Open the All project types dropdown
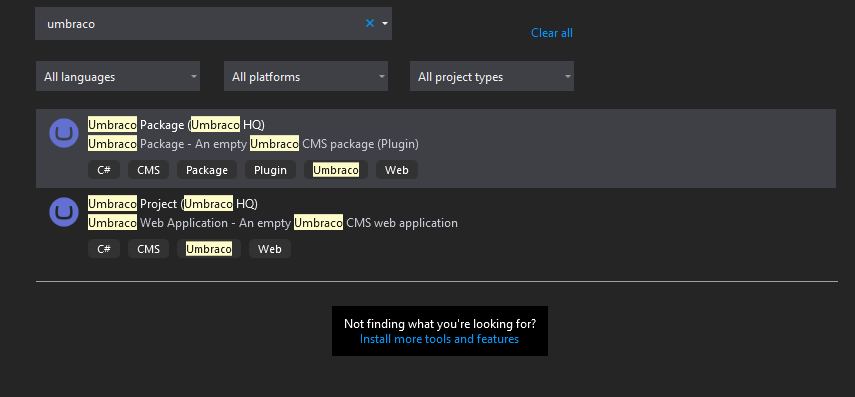 pos(492,77)
